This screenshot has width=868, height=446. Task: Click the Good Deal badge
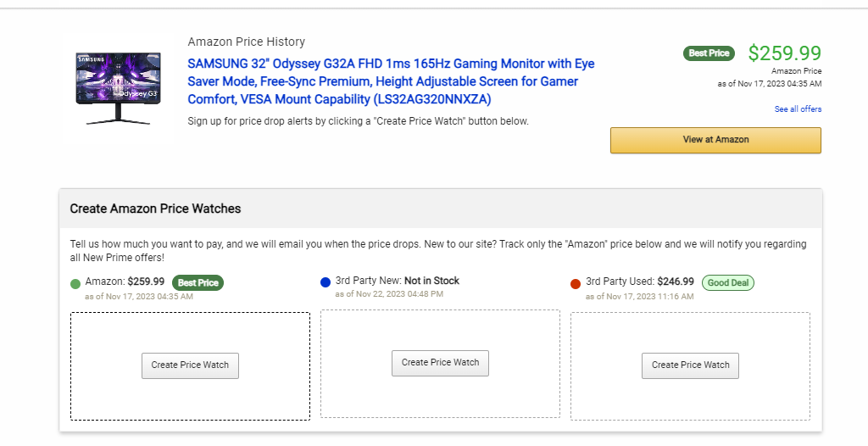pyautogui.click(x=728, y=282)
